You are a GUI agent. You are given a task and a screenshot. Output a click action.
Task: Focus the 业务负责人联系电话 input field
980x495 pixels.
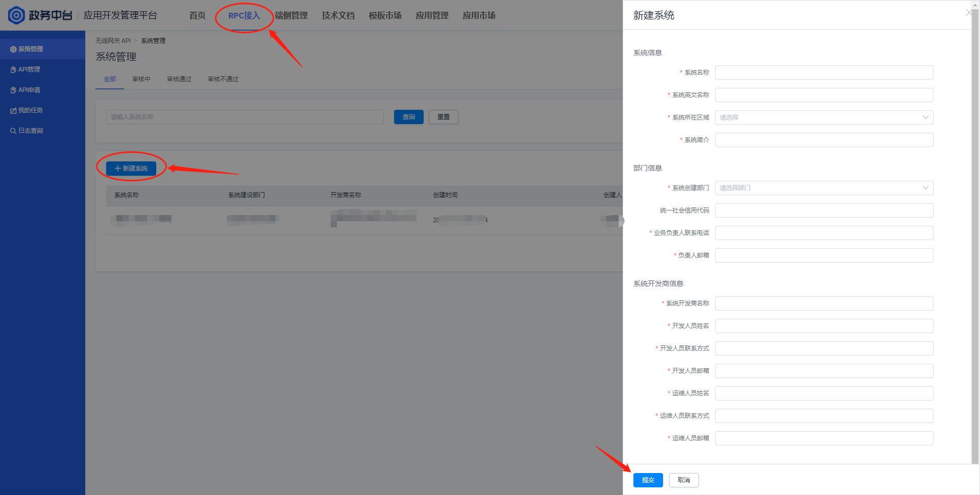tap(824, 233)
